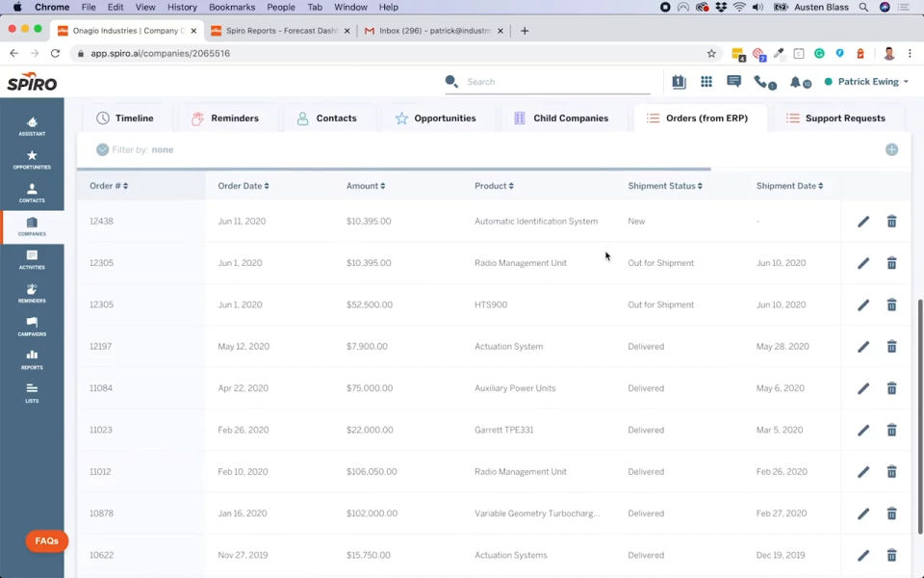Open the Apple menu
The image size is (924, 578).
(x=17, y=7)
